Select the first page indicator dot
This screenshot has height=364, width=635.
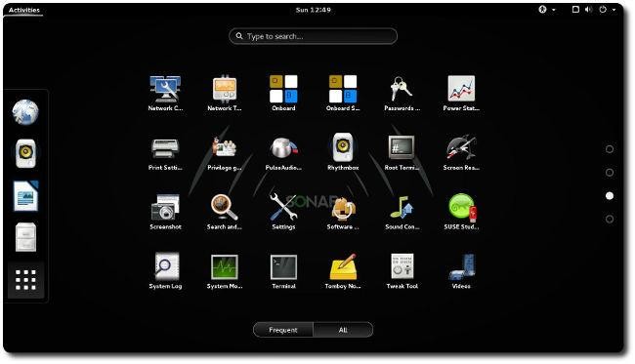609,149
